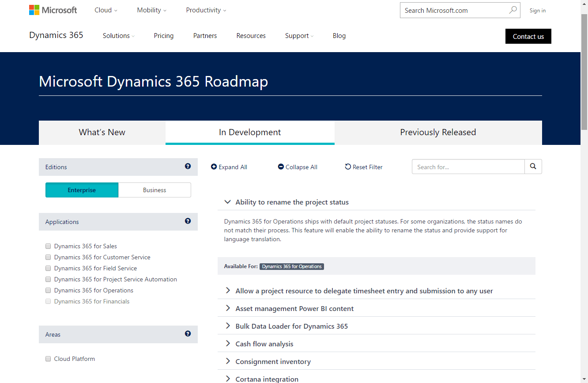Click the roadmap search magnifier button
This screenshot has height=383, width=588.
coord(533,167)
